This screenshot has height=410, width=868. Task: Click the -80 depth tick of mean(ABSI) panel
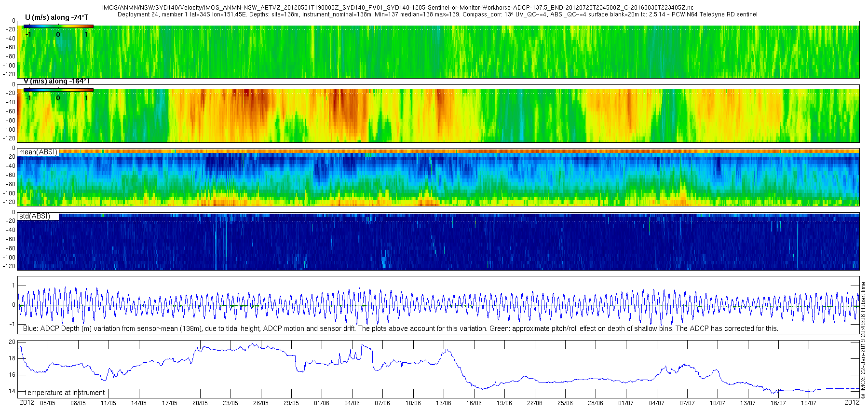click(x=10, y=184)
